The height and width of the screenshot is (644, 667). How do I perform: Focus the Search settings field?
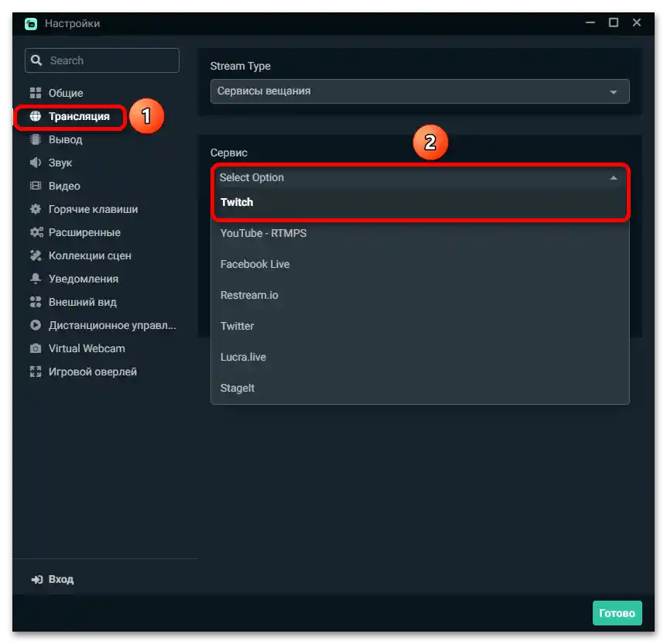pos(102,60)
